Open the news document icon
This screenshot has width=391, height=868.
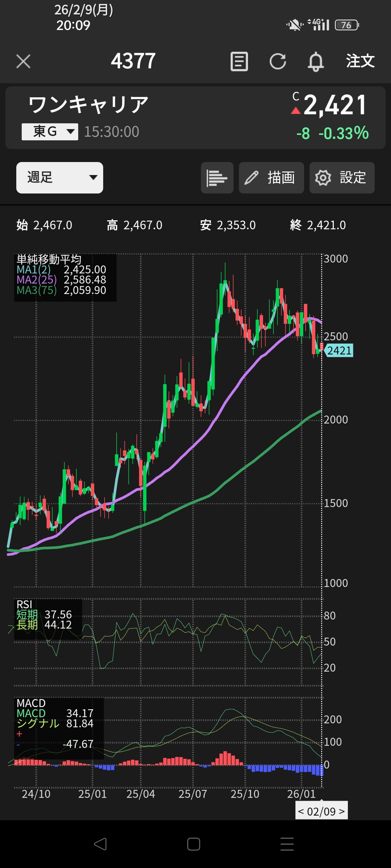[x=239, y=61]
